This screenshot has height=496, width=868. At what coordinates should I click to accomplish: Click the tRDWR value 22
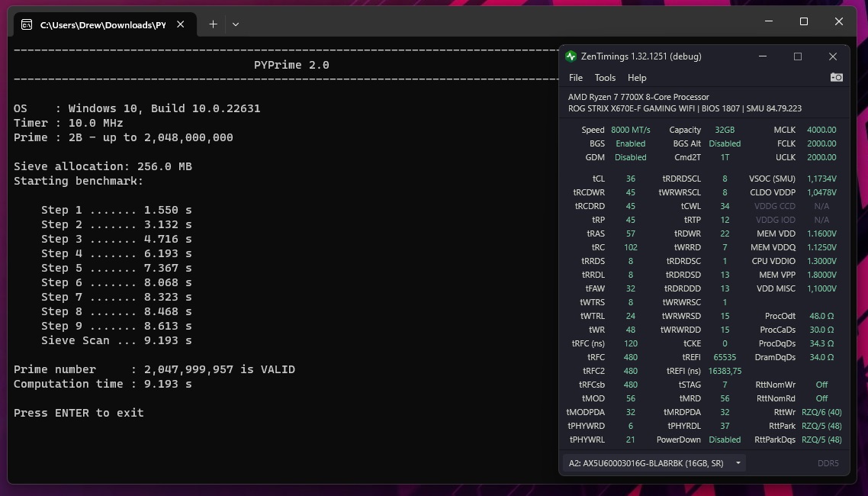[725, 234]
